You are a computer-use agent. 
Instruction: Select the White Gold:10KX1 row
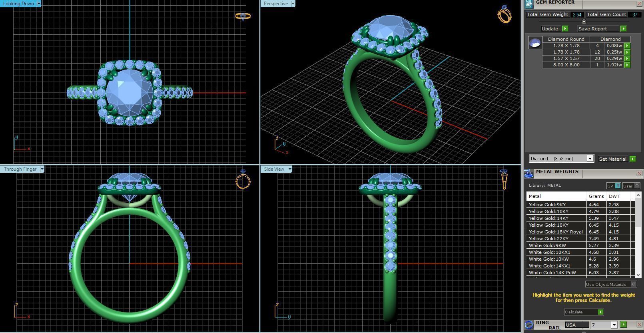580,252
